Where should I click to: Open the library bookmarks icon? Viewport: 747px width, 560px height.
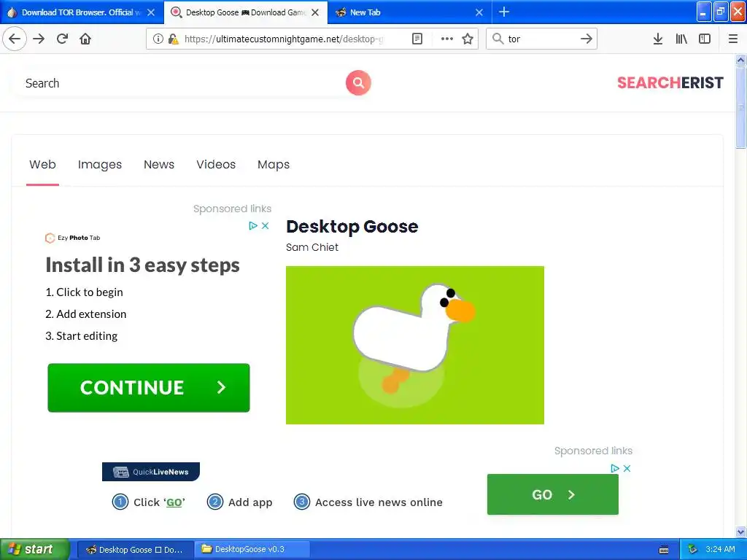tap(681, 39)
